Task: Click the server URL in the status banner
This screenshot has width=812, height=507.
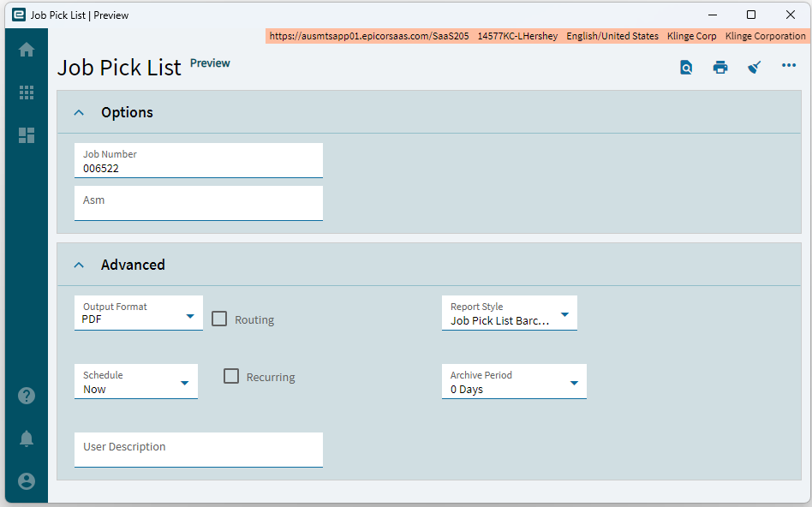Action: click(369, 36)
